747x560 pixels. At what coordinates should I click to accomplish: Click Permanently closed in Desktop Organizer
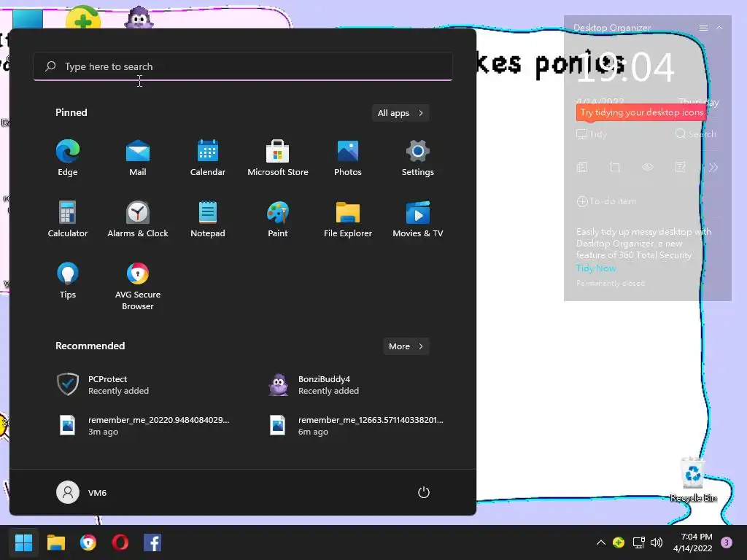(611, 284)
